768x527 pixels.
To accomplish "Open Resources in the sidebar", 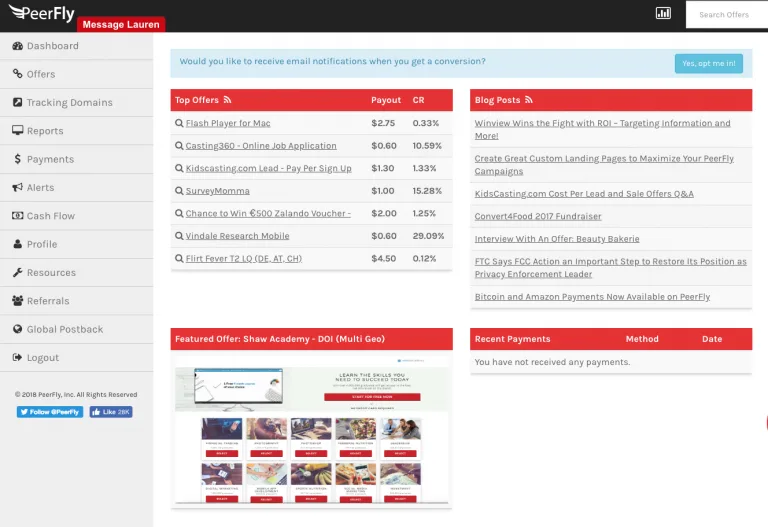I will [76, 272].
